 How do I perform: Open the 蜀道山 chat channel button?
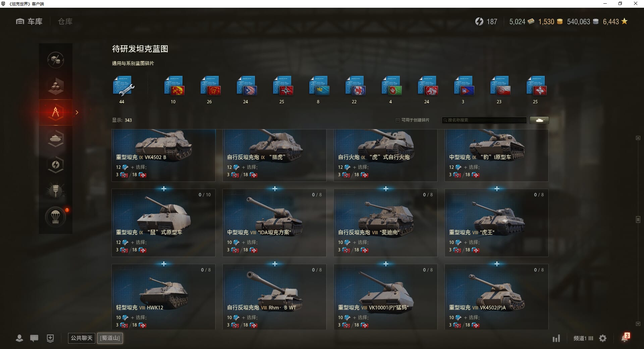pos(110,338)
